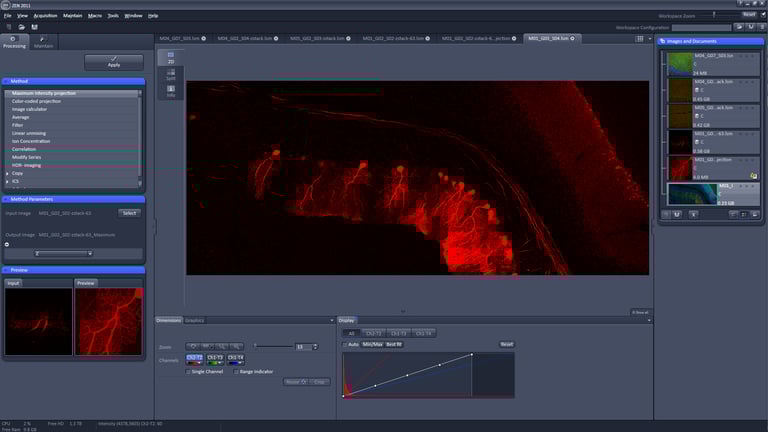Image resolution: width=768 pixels, height=432 pixels.
Task: Open the Acquisition menu
Action: pyautogui.click(x=45, y=16)
